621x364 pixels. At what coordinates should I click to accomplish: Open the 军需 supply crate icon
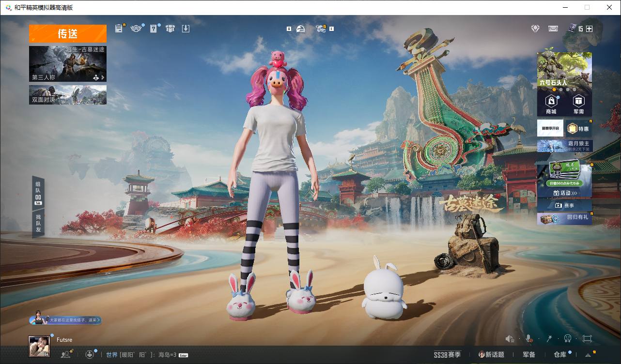point(578,104)
